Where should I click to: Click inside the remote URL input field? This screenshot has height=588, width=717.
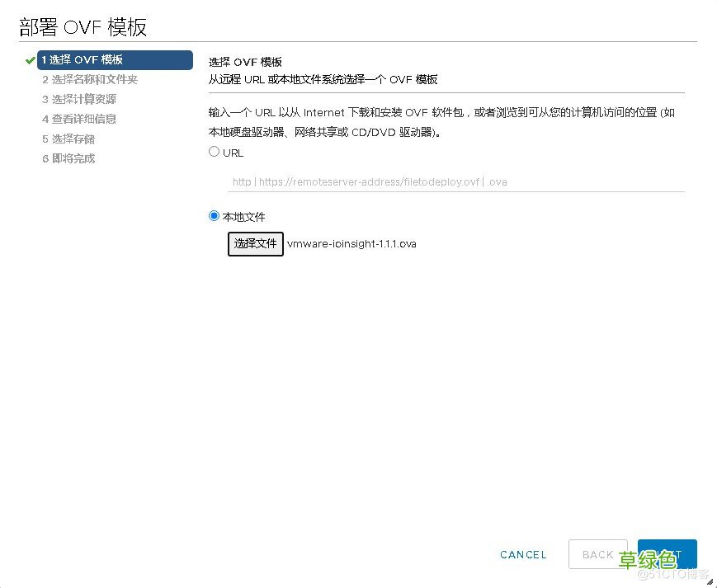454,181
